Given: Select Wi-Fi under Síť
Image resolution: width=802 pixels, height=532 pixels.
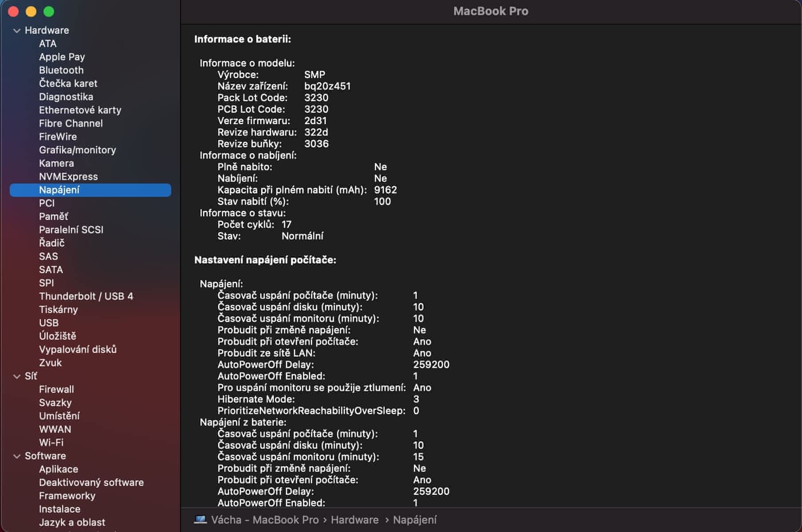Looking at the screenshot, I should click(51, 442).
